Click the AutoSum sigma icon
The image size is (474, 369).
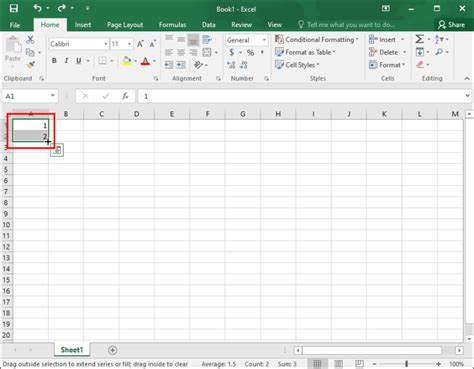click(x=420, y=39)
